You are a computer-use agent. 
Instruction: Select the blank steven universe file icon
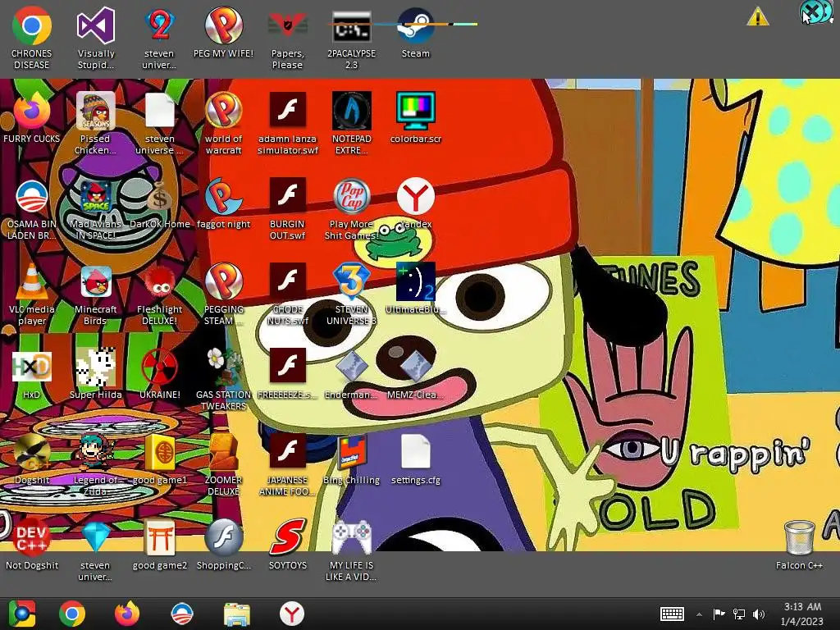[x=160, y=111]
